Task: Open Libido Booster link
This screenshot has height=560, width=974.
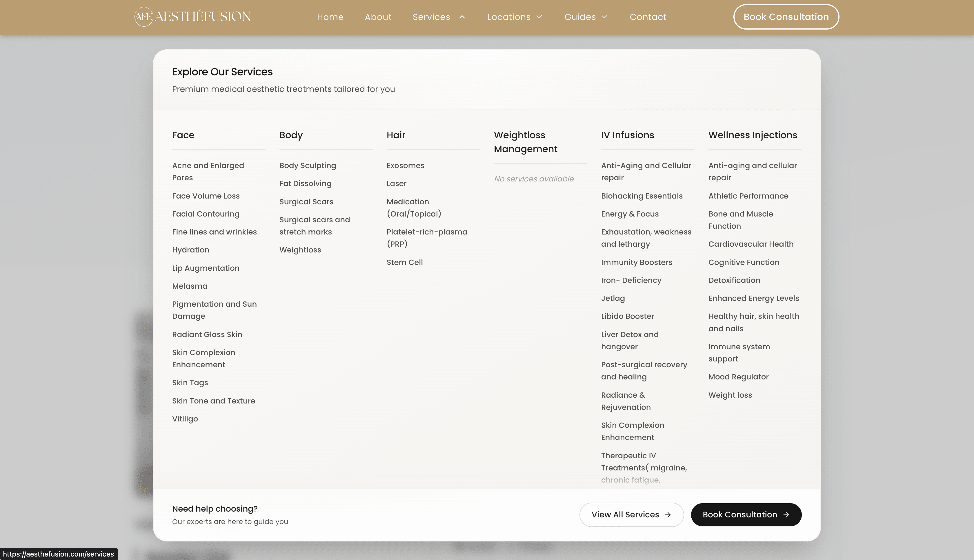Action: point(628,316)
